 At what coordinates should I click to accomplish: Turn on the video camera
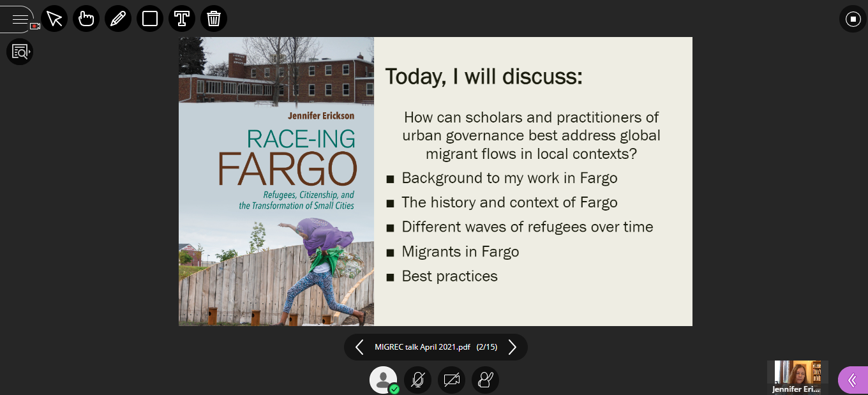point(451,380)
